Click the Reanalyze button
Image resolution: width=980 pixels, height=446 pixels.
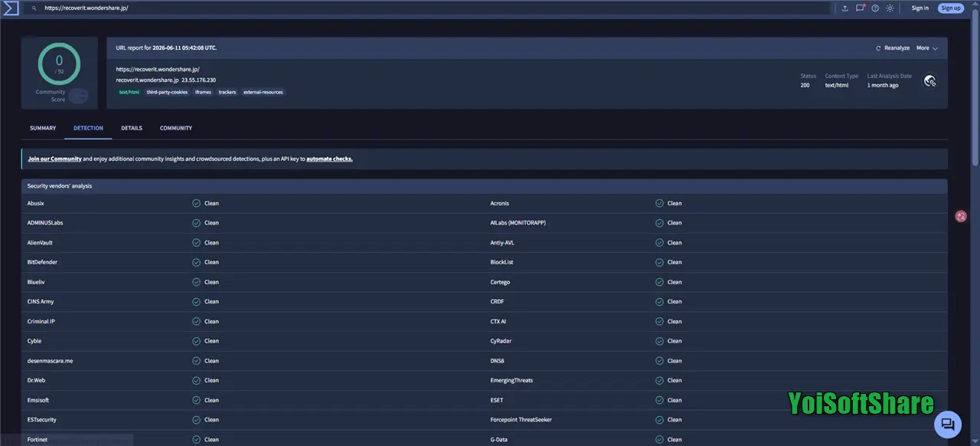click(893, 48)
